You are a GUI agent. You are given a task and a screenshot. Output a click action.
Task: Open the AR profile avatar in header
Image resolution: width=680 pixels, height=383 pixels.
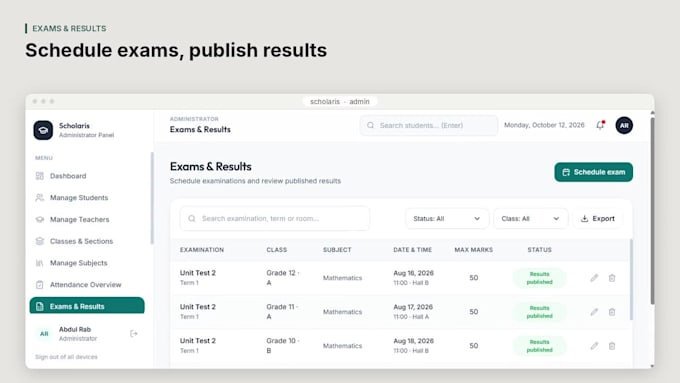tap(624, 125)
